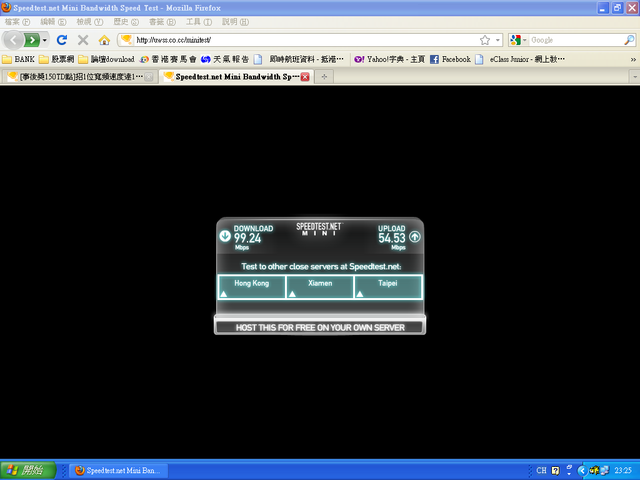Open a new tab with plus button
640x480 pixels.
[324, 76]
